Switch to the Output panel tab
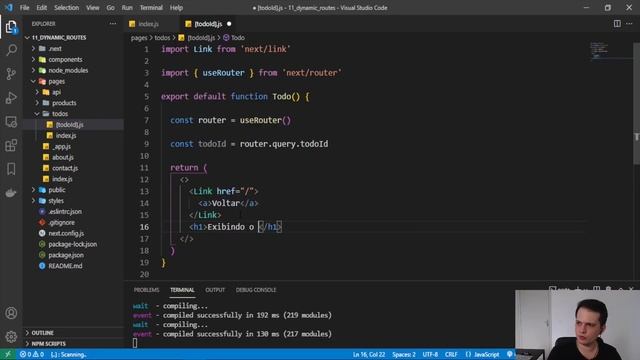This screenshot has width=640, height=360. 215,290
